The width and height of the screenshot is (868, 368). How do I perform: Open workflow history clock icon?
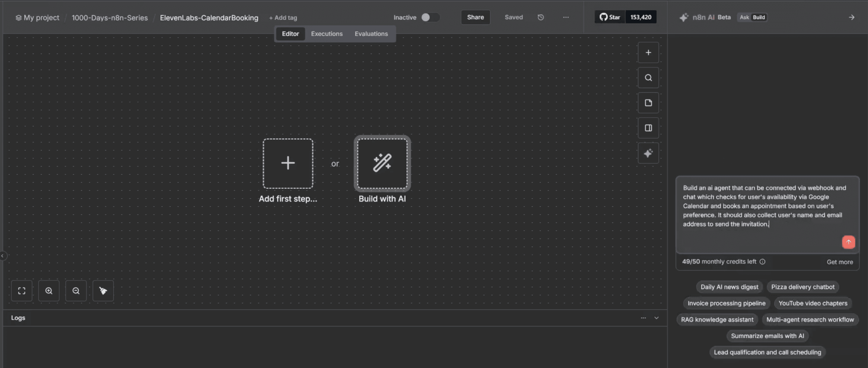[541, 17]
